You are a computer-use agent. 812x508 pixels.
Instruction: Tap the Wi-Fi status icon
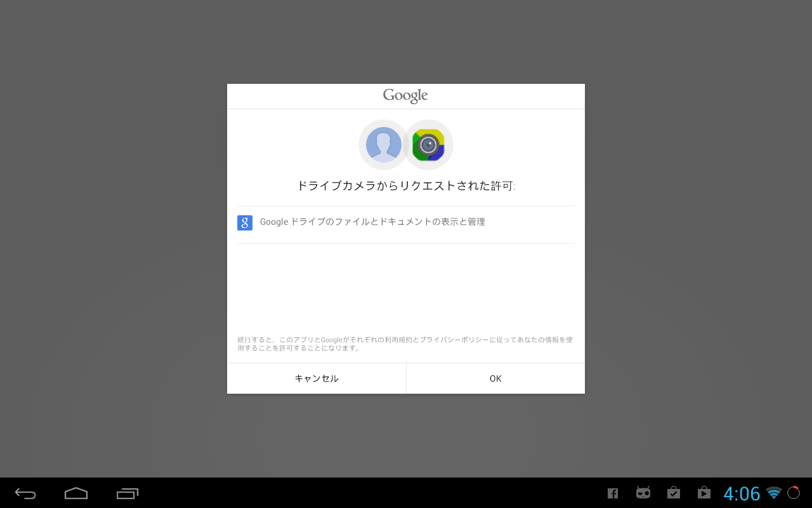pyautogui.click(x=773, y=493)
